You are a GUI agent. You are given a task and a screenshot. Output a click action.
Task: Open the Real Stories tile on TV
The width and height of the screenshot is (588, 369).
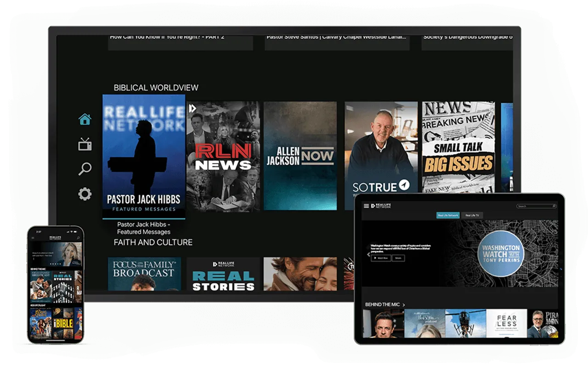[223, 274]
